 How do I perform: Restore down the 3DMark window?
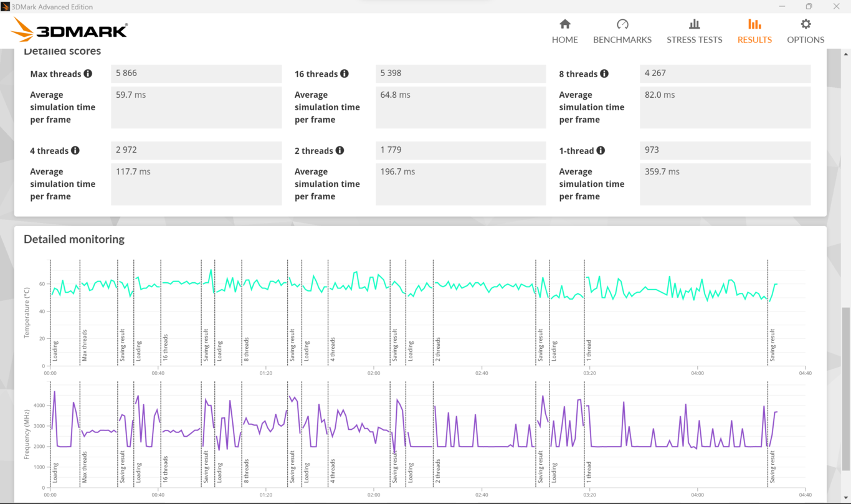tap(809, 6)
